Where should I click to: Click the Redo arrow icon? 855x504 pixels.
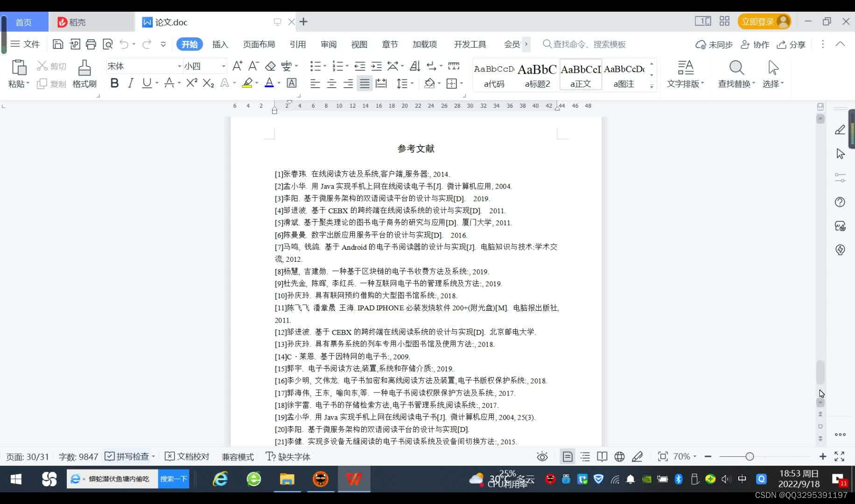[147, 44]
